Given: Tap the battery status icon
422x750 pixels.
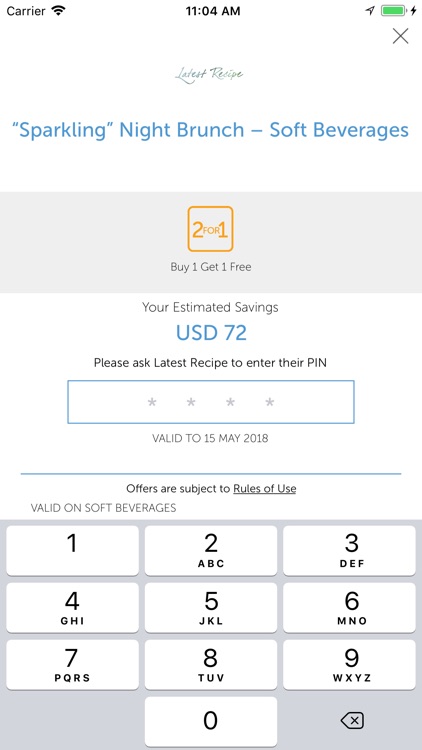Looking at the screenshot, I should click(394, 11).
